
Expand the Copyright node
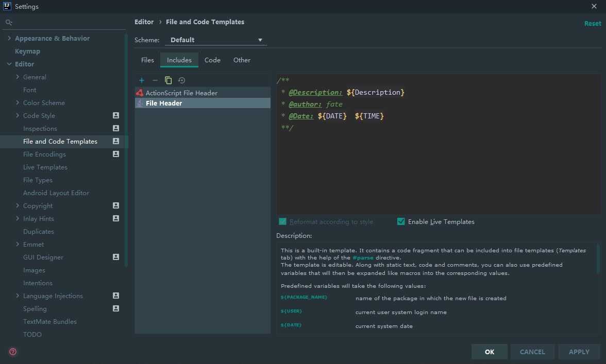[x=18, y=205]
